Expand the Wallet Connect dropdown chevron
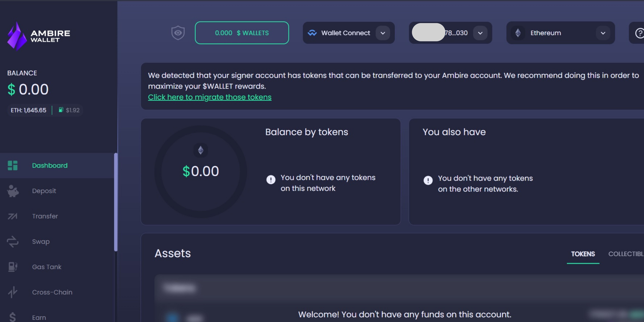Screen dimensions: 644x322 [x=383, y=33]
